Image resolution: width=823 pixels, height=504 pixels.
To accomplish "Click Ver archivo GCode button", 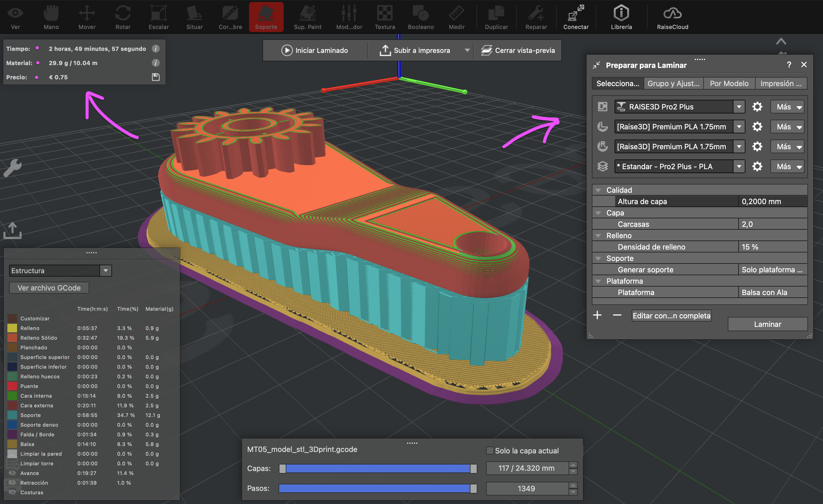I will click(49, 288).
